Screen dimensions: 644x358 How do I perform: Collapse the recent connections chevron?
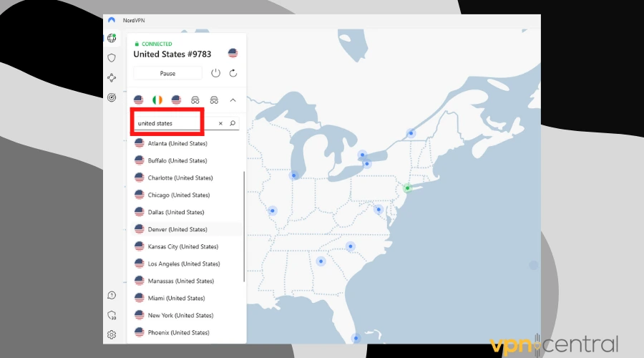tap(233, 100)
